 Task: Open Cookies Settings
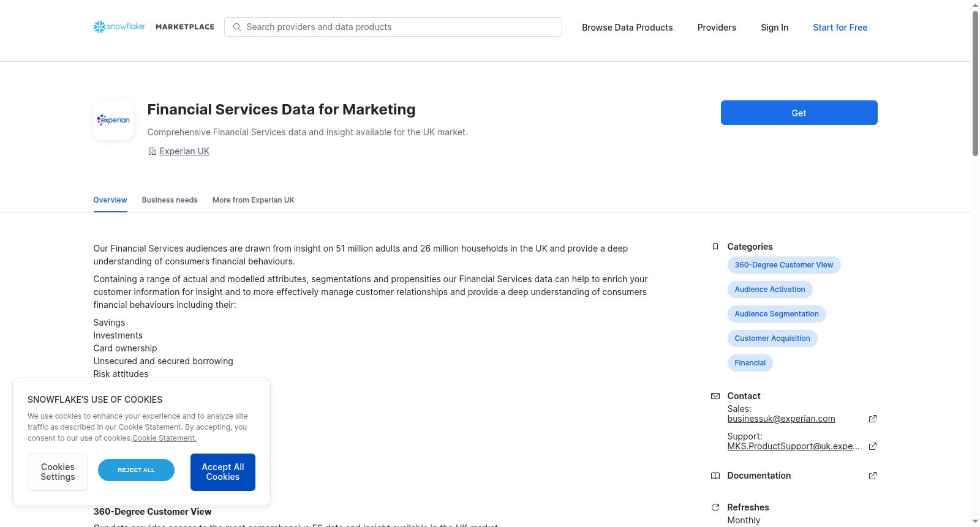58,472
